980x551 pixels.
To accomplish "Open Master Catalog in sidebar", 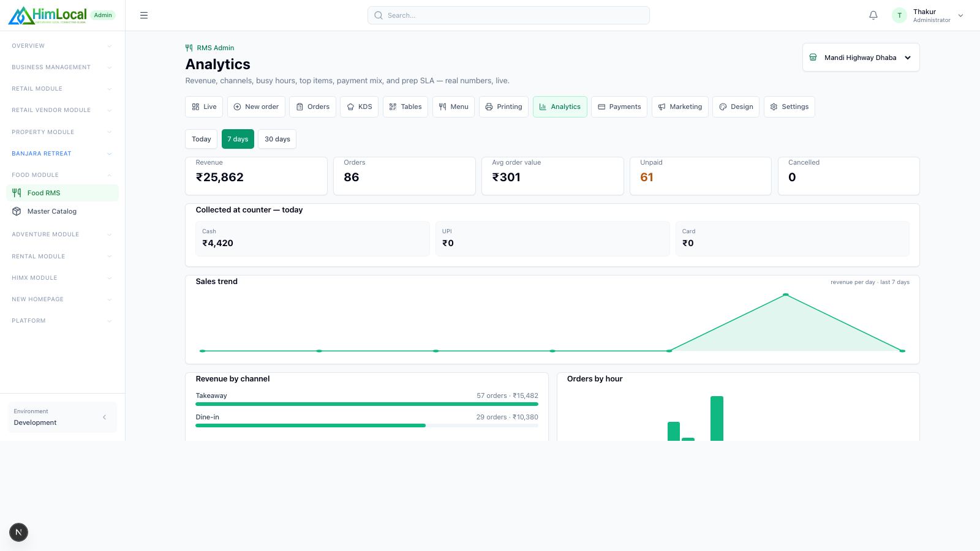I will [x=62, y=211].
